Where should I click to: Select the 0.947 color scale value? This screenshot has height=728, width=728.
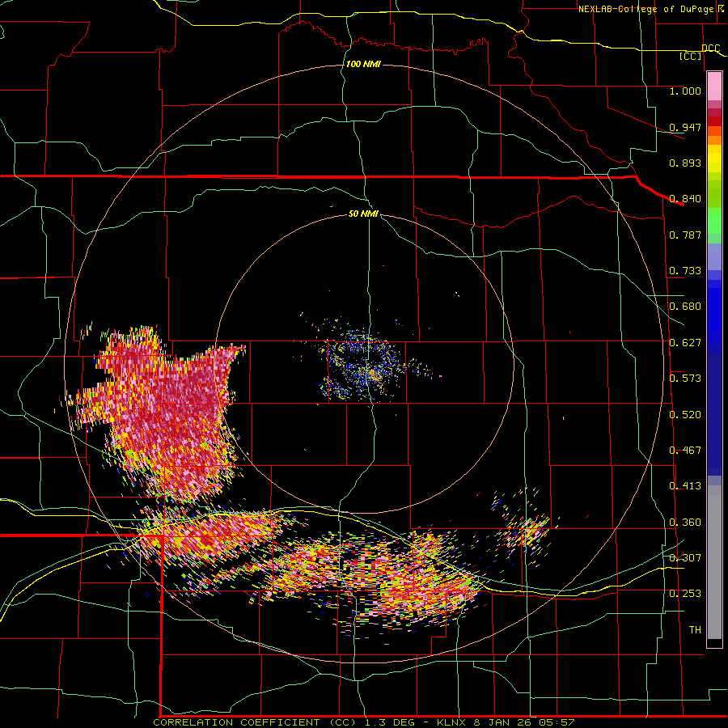coord(685,127)
